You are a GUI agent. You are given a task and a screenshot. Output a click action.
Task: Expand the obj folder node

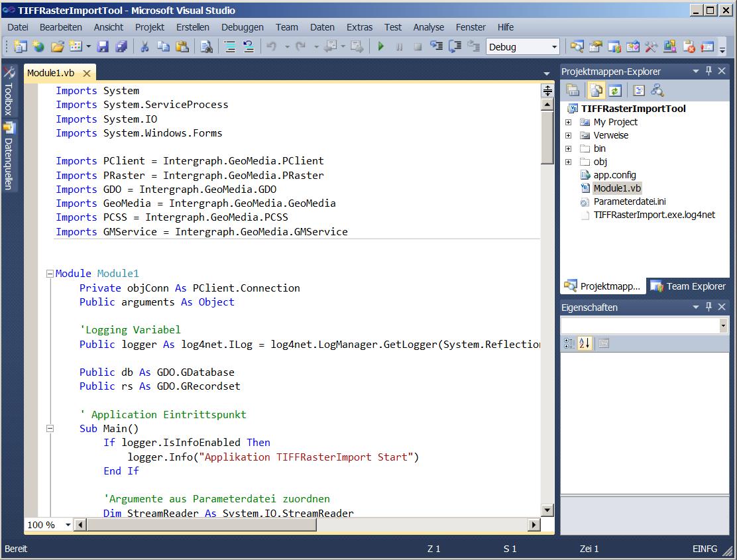click(x=568, y=162)
